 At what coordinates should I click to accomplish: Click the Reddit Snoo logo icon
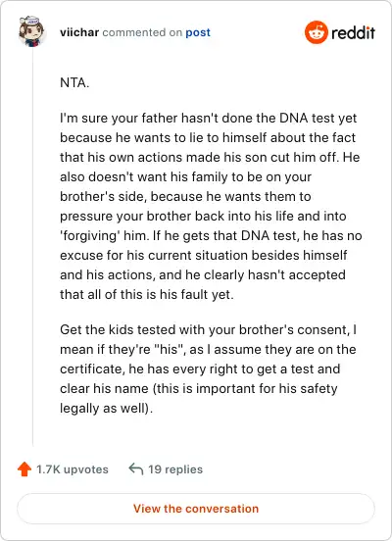pyautogui.click(x=316, y=32)
